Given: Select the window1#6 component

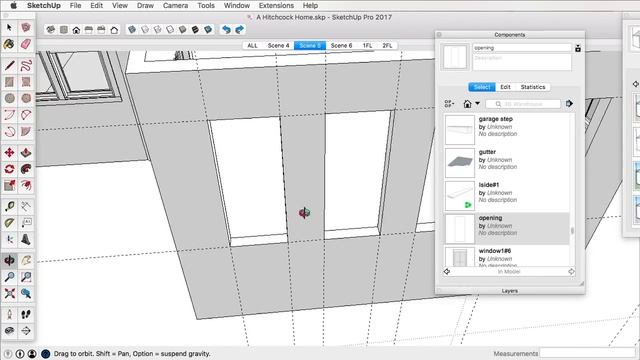Looking at the screenshot, I should [x=507, y=256].
